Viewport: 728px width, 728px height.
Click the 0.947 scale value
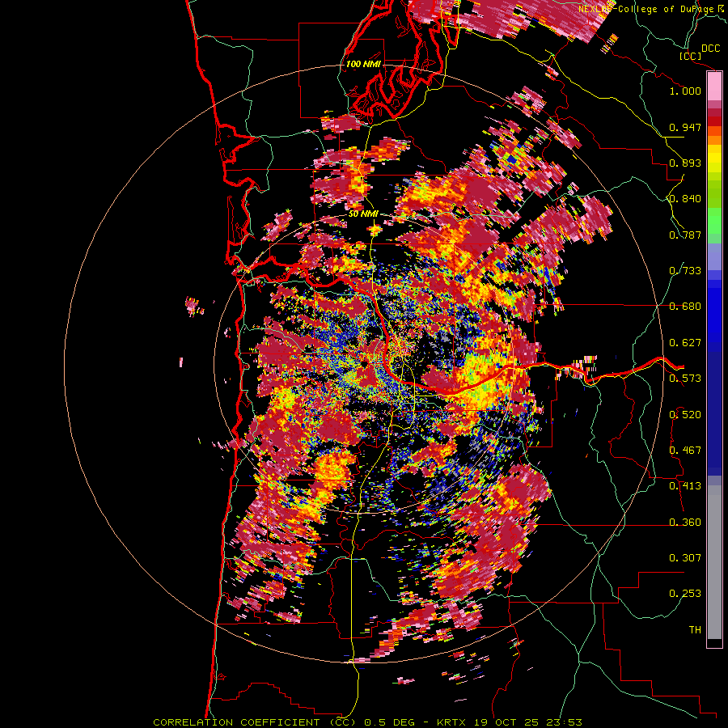(x=685, y=127)
